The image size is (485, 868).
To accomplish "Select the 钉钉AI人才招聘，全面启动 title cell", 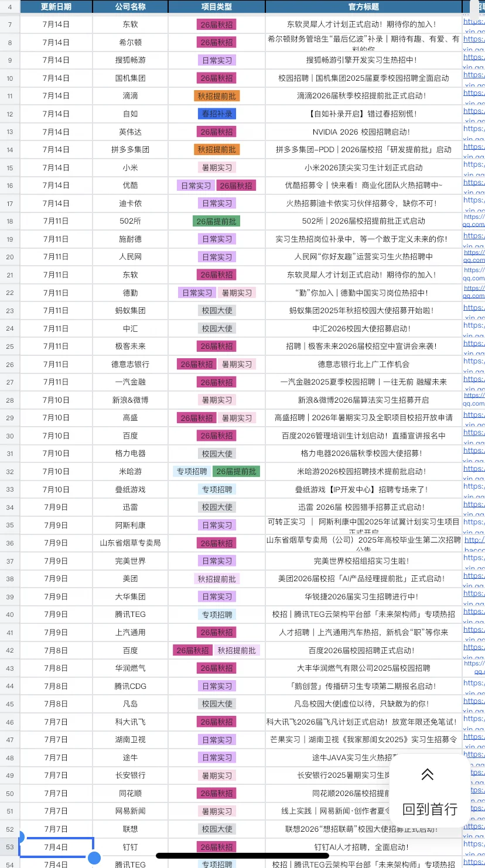I will pyautogui.click(x=364, y=847).
